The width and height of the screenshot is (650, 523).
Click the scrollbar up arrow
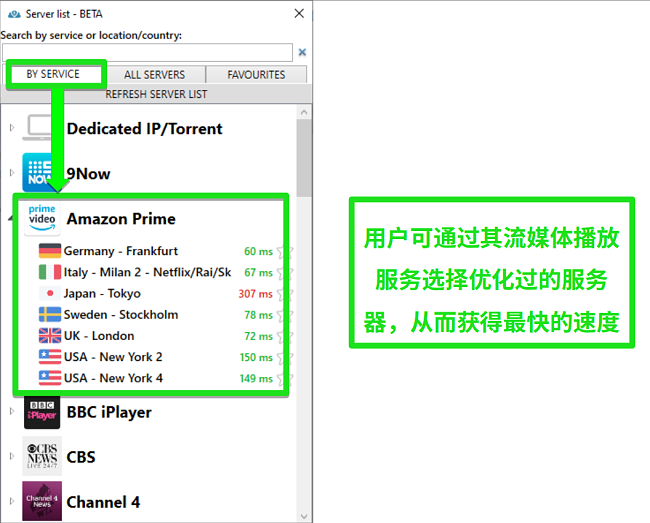click(304, 112)
